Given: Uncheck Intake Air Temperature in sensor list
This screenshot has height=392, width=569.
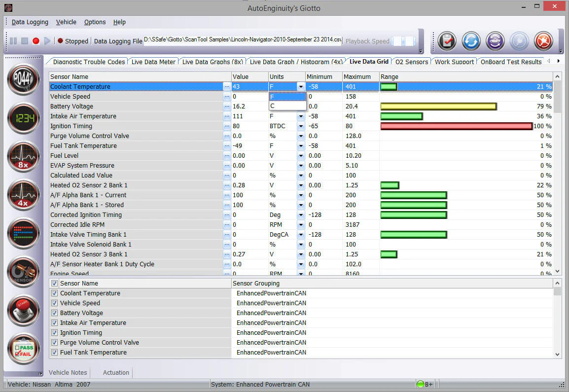Looking at the screenshot, I should (54, 322).
